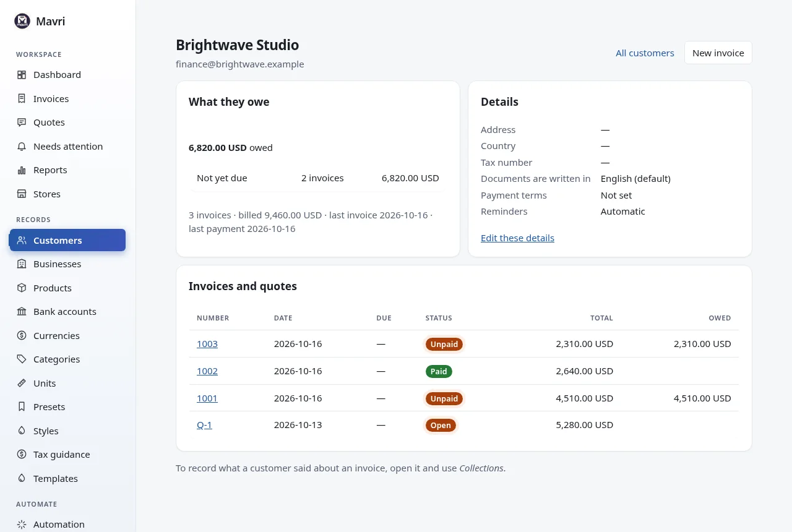Image resolution: width=792 pixels, height=532 pixels.
Task: Open invoice 1001
Action: pyautogui.click(x=207, y=398)
